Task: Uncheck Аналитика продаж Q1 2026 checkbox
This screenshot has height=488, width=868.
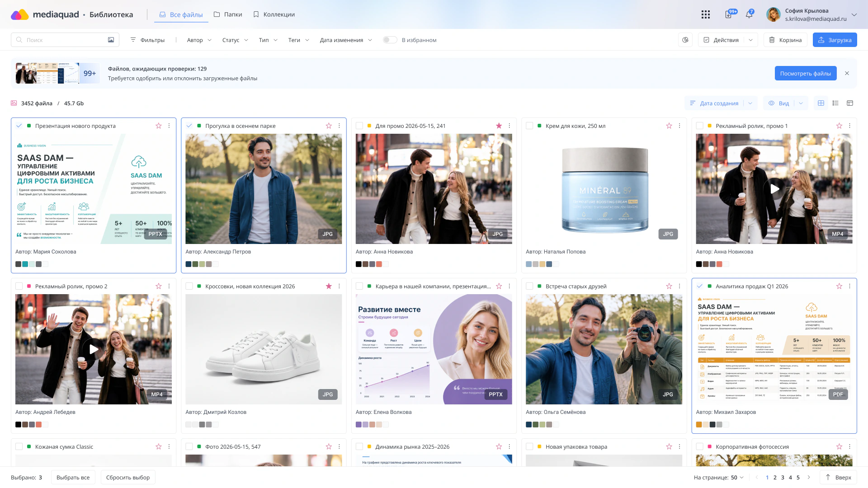Action: (x=700, y=286)
